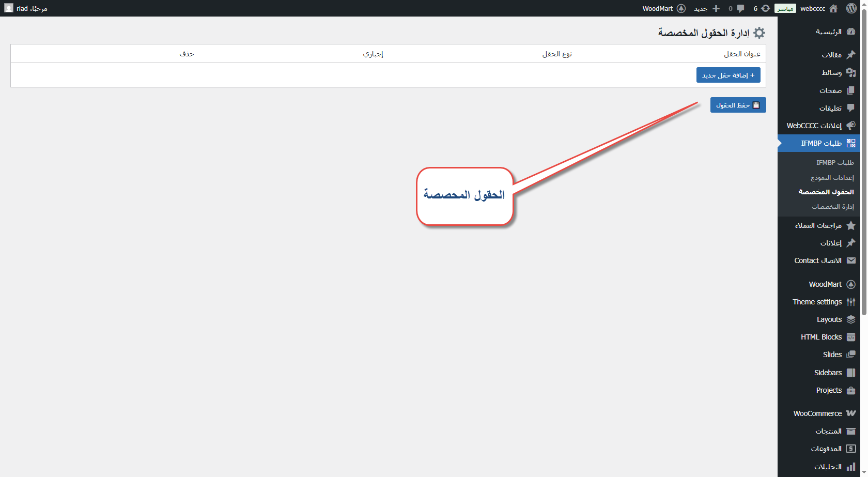Open the HTML Blocks menu item
868x477 pixels.
click(x=821, y=337)
